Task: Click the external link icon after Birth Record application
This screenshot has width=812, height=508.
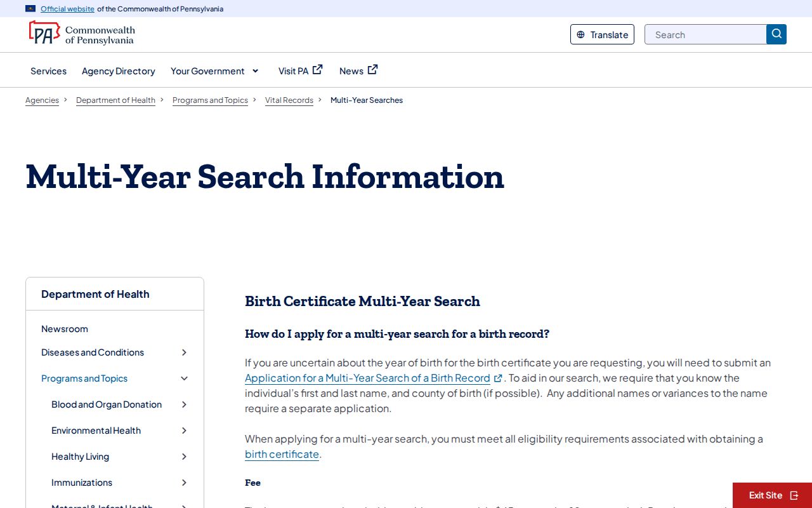Action: tap(498, 378)
